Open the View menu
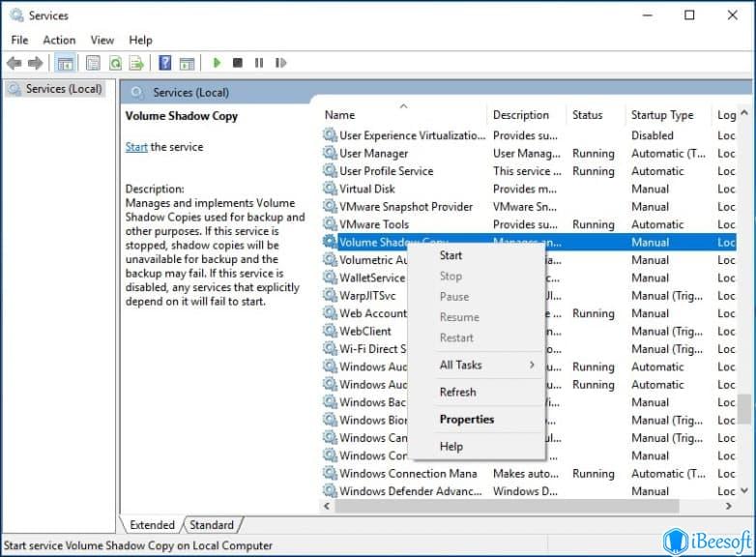The image size is (756, 557). tap(102, 40)
